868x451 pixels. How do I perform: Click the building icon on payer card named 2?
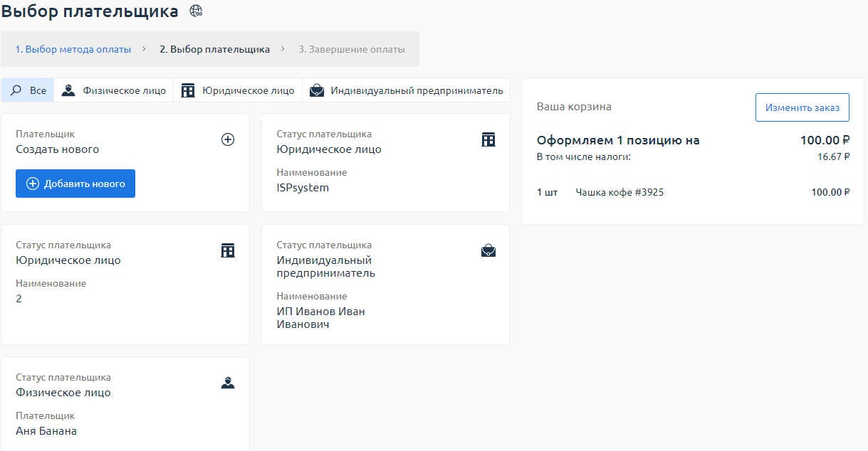click(x=228, y=250)
